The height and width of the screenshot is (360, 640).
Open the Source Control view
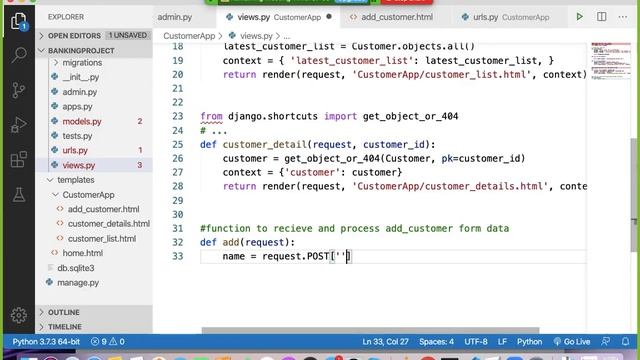(x=19, y=90)
